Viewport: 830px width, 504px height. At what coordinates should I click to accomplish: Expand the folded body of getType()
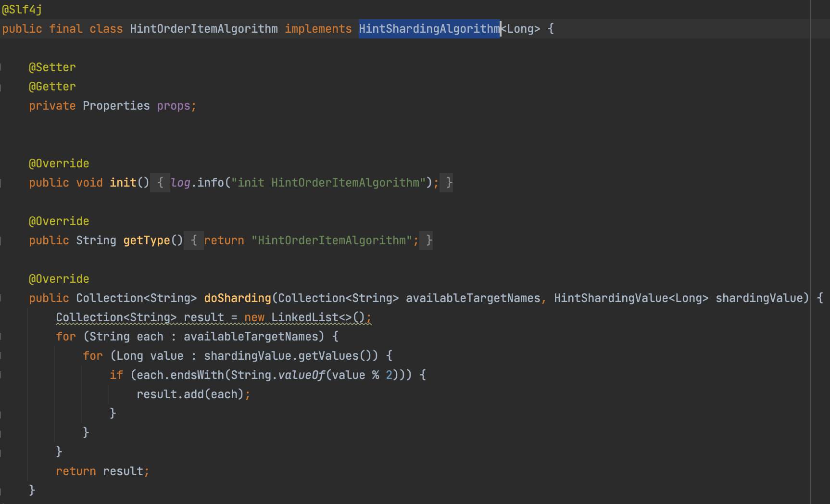point(194,240)
